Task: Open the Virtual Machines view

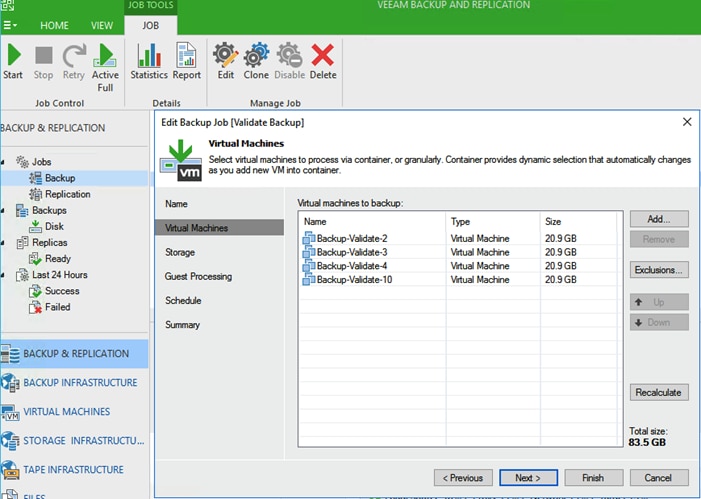Action: pyautogui.click(x=74, y=412)
